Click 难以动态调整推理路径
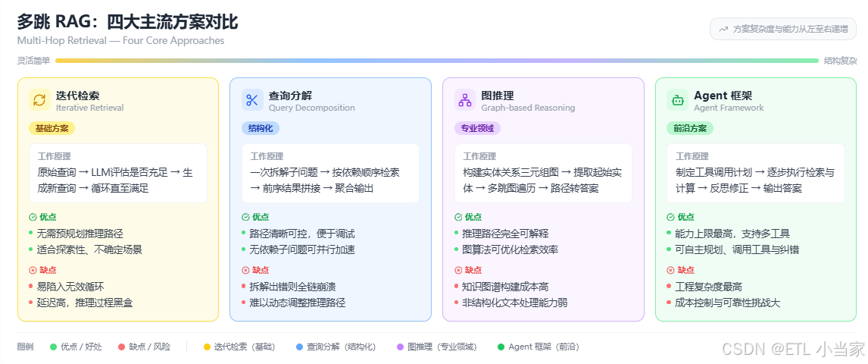Image resolution: width=868 pixels, height=364 pixels. tap(297, 303)
